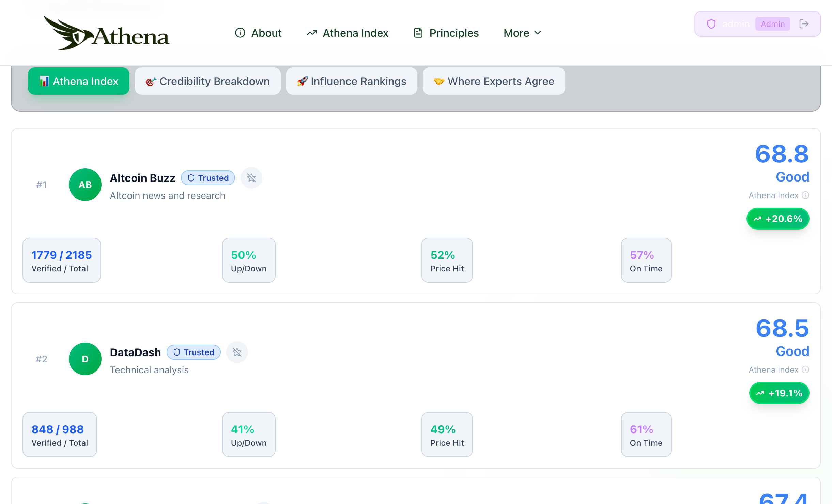
Task: Toggle favorite star for Altcoin Buzz
Action: click(x=251, y=178)
